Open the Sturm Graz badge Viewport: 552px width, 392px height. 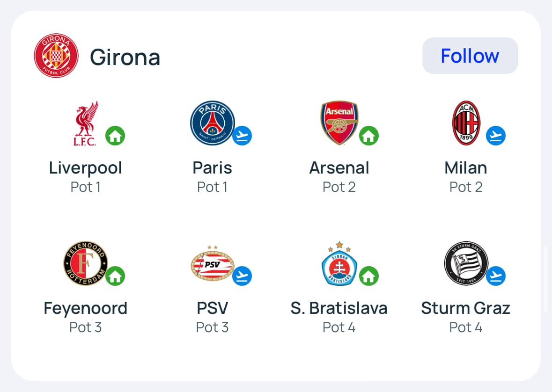(466, 264)
